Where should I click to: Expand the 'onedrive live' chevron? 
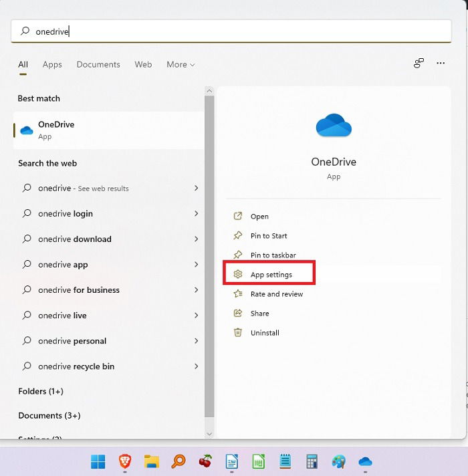tap(197, 316)
